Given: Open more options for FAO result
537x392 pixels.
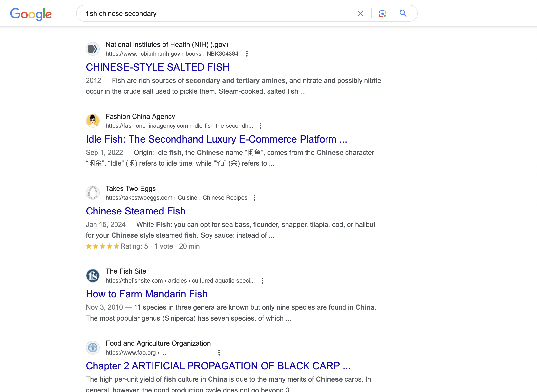Looking at the screenshot, I should tap(219, 353).
